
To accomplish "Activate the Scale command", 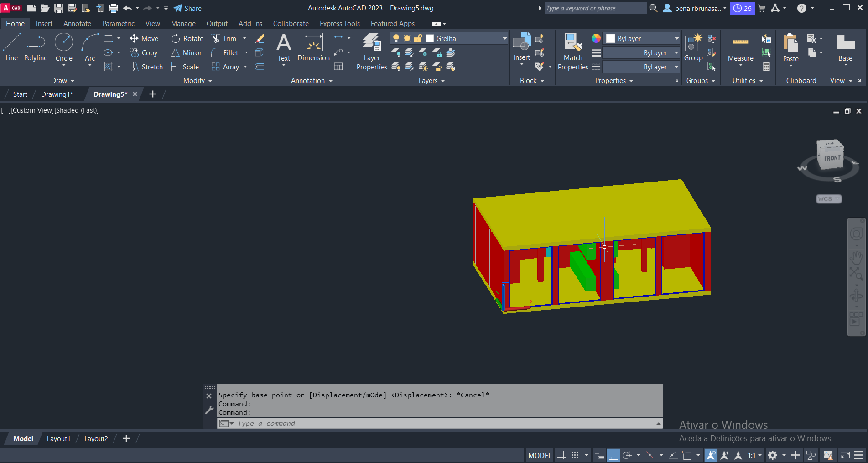I will pyautogui.click(x=185, y=67).
